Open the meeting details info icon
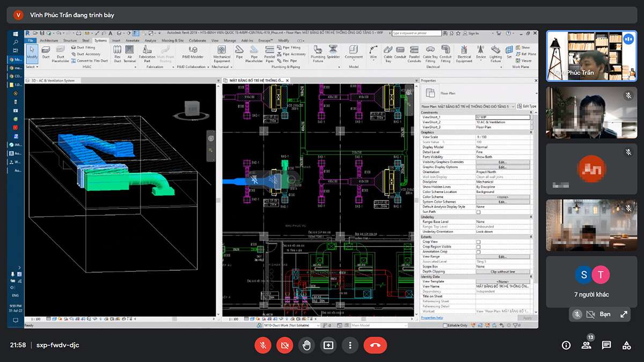The width and height of the screenshot is (644, 362). 566,345
